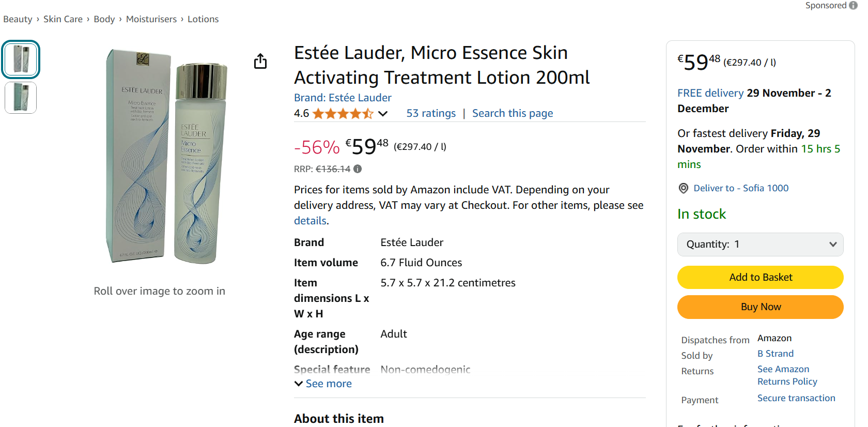
Task: Open seller B Strand link
Action: pos(775,354)
